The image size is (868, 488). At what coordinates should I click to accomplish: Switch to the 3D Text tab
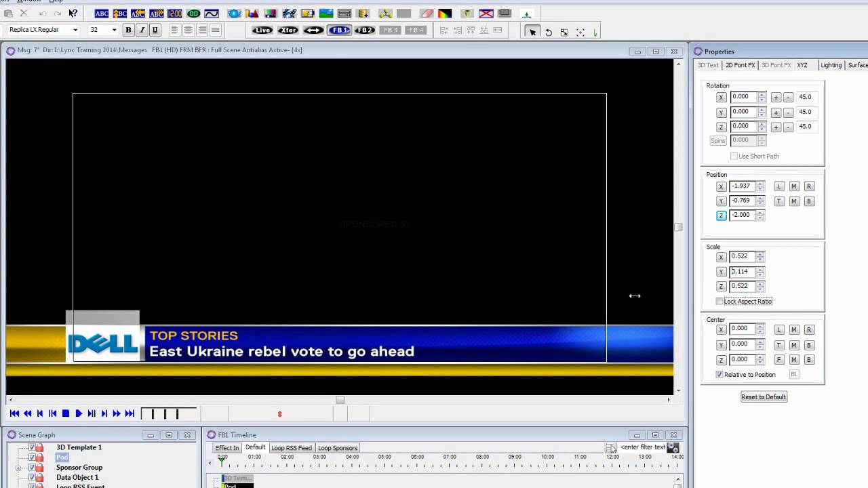coord(708,65)
